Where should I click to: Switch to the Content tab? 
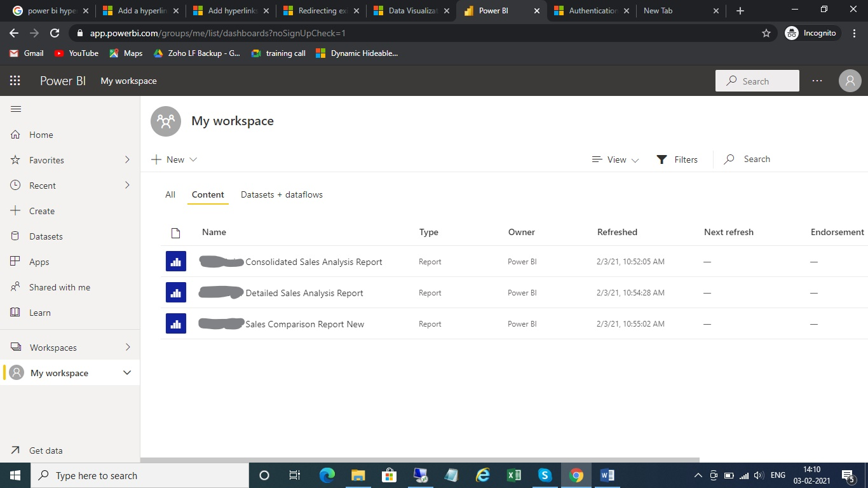[x=208, y=194]
